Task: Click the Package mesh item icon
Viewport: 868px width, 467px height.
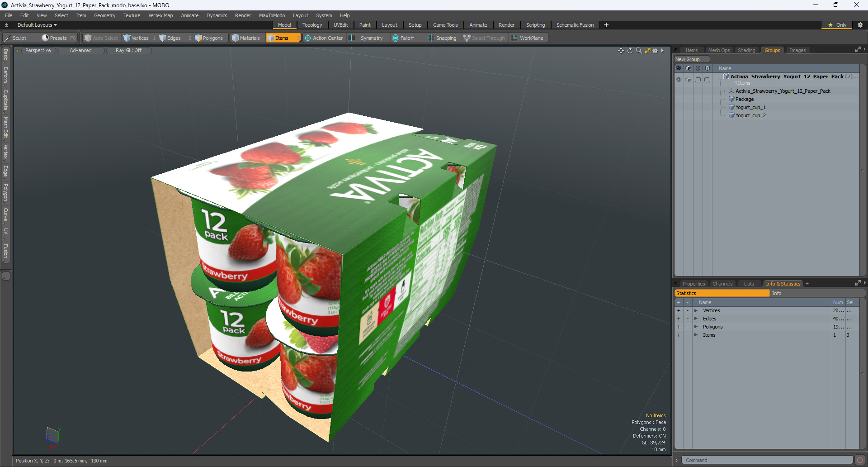Action: [x=731, y=99]
